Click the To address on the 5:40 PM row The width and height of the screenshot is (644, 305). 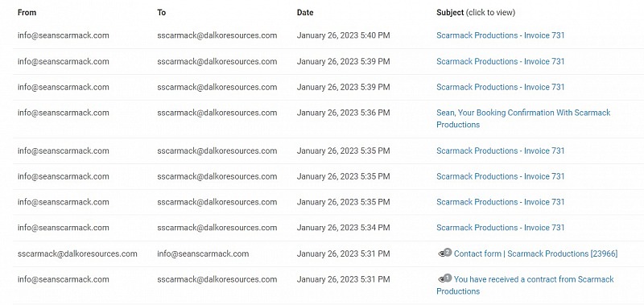(x=217, y=35)
